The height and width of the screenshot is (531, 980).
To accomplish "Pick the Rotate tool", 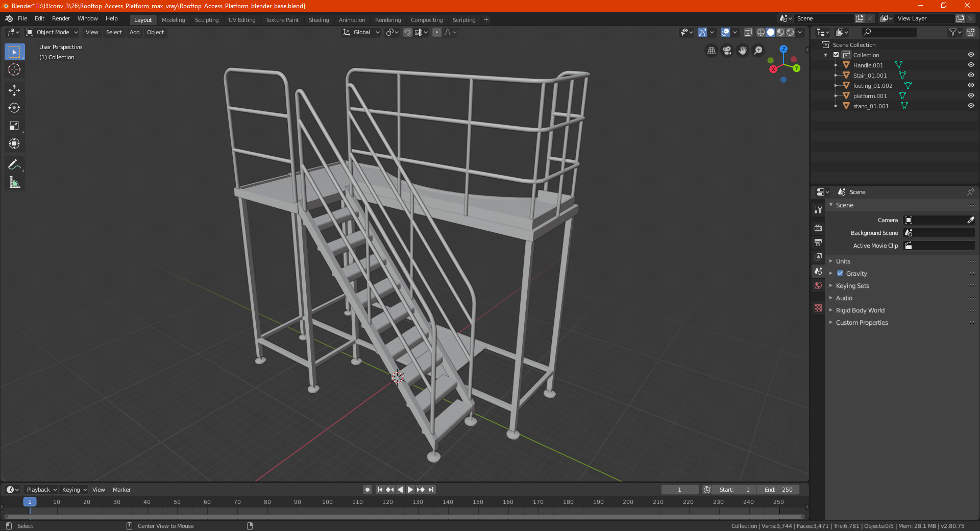I will [x=14, y=108].
